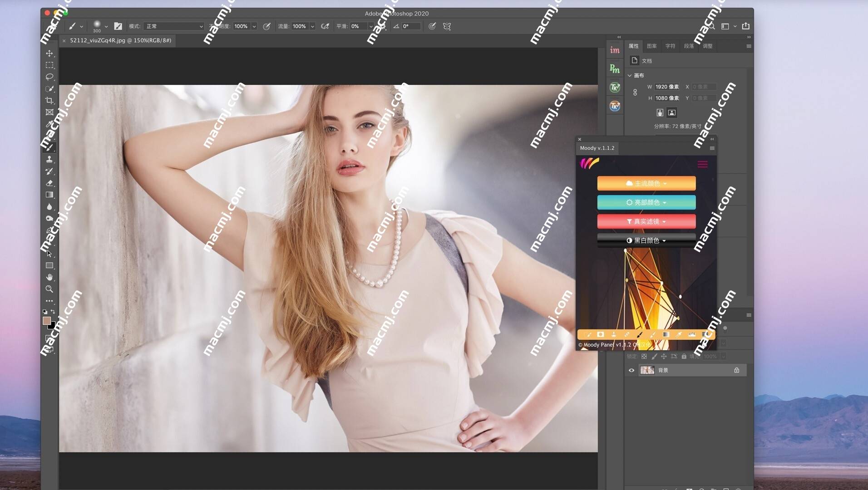
Task: Toggle the brush settings panel button
Action: point(118,26)
